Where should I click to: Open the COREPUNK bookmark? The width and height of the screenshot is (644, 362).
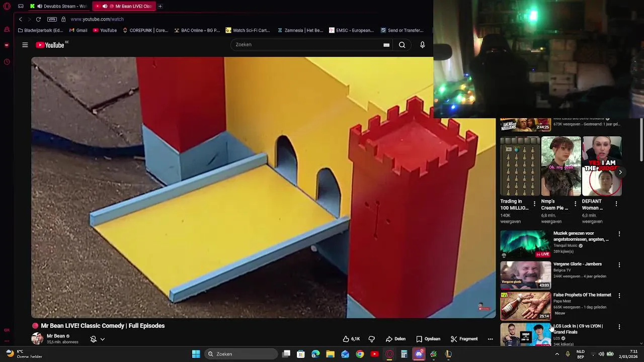(145, 30)
